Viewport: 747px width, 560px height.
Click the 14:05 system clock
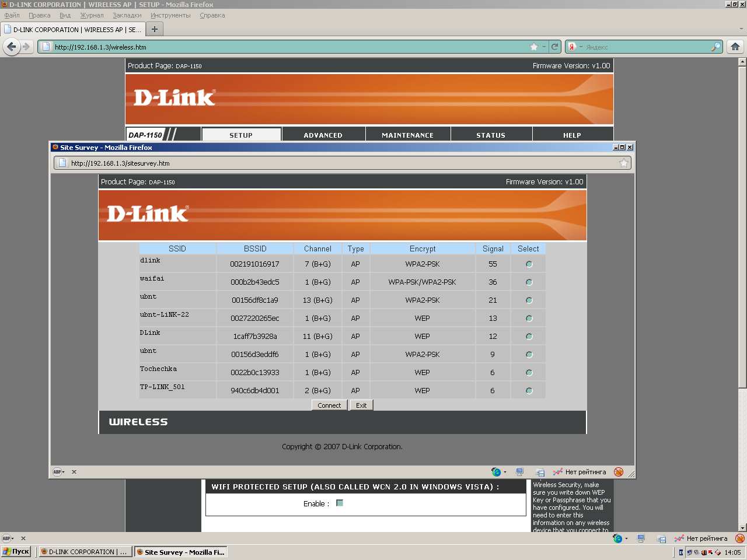coord(732,552)
